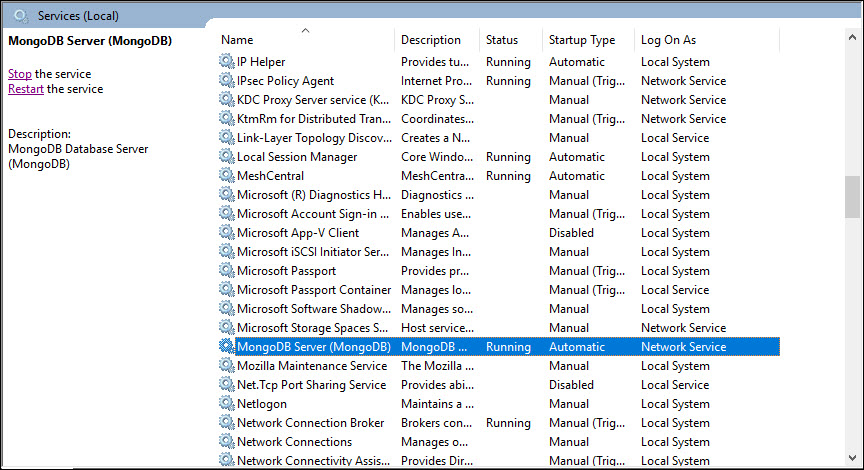864x470 pixels.
Task: Select the Microsoft App-V Client service name
Action: click(298, 233)
